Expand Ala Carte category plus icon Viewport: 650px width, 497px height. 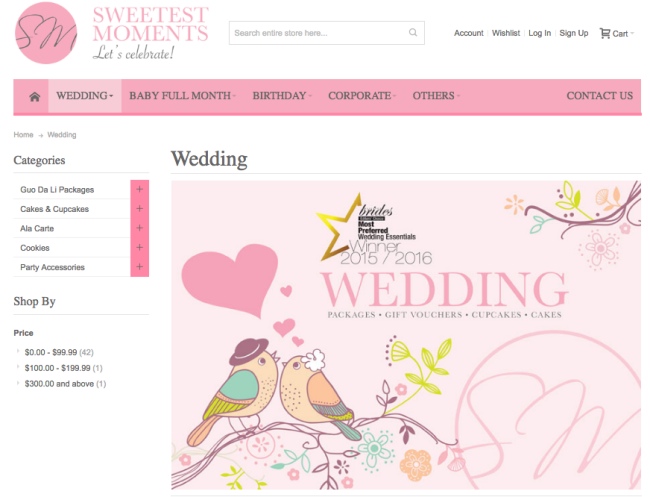139,228
